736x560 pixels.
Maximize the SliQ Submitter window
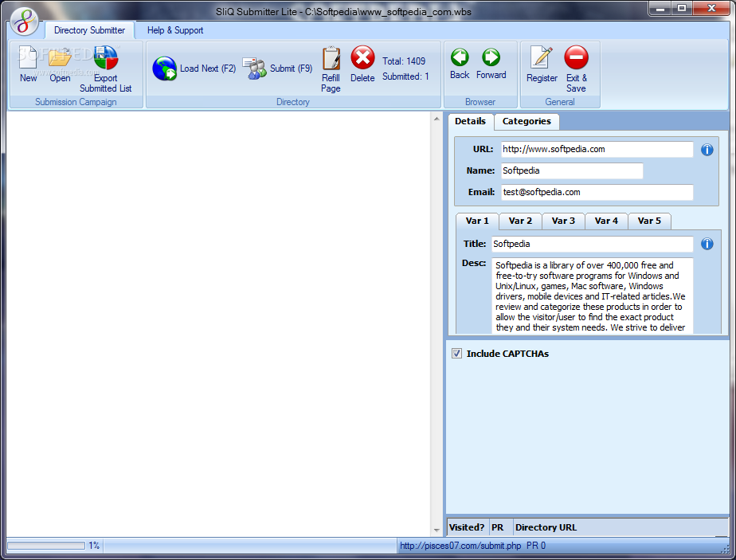point(682,9)
